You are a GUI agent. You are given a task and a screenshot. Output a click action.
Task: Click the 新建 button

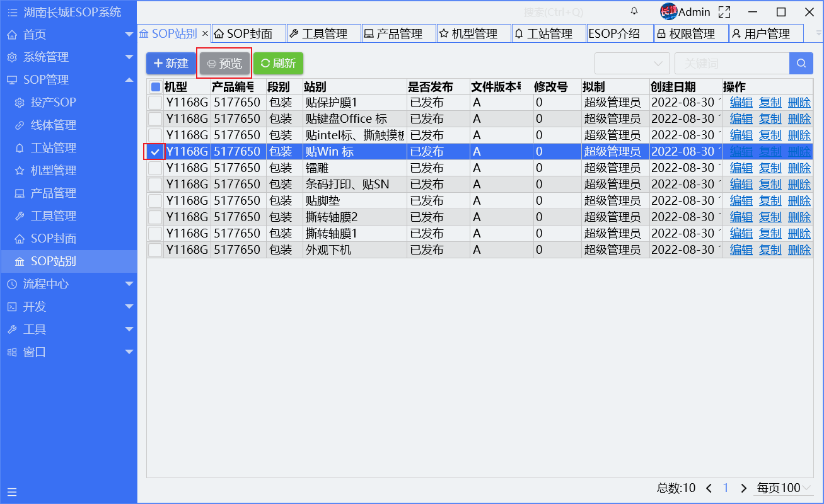pos(171,63)
